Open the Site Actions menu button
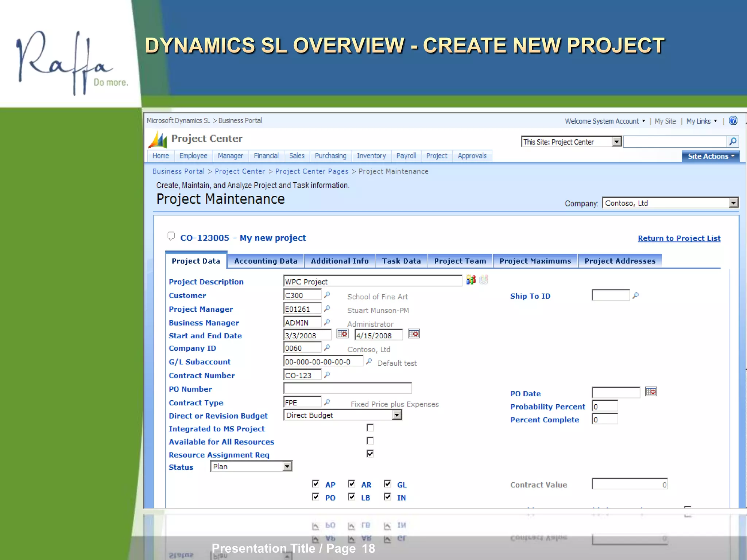The image size is (747, 560). 711,156
